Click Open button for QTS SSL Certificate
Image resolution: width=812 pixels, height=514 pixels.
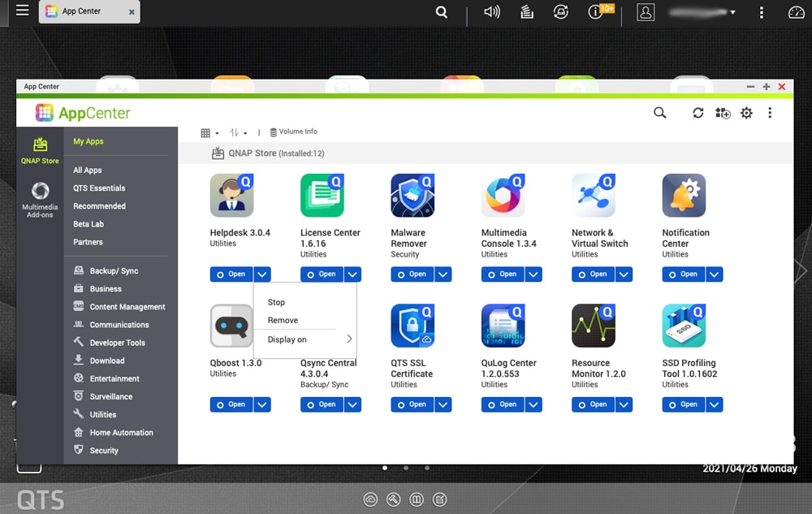click(412, 404)
